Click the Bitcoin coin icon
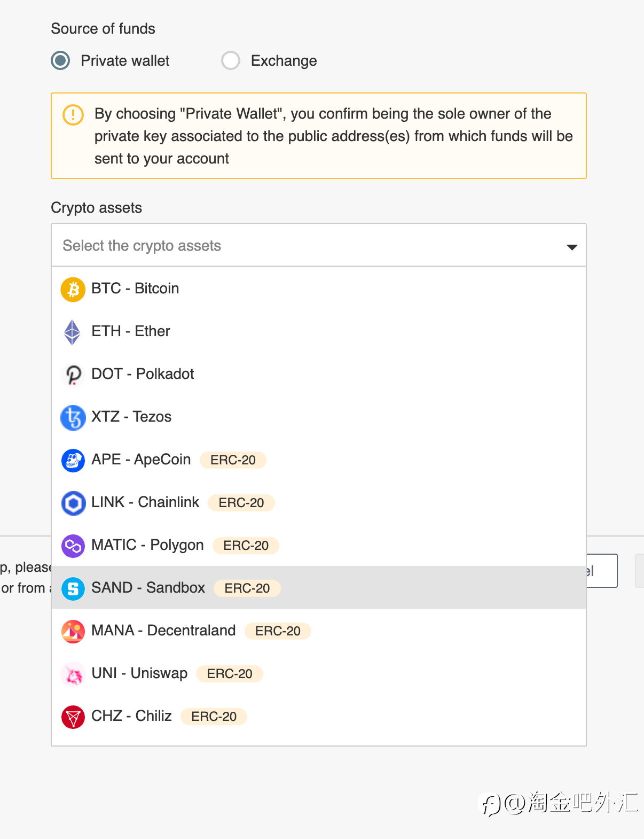Viewport: 644px width, 839px height. [73, 289]
